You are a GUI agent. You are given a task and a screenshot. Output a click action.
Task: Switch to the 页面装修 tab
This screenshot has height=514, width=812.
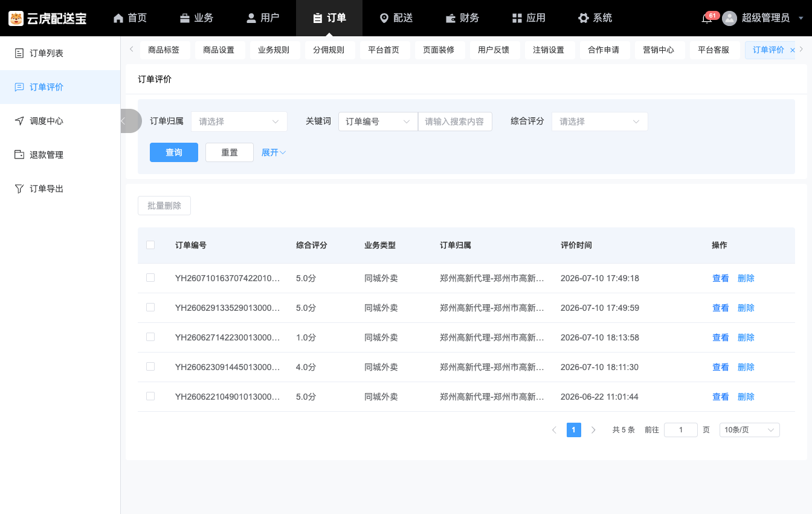click(x=439, y=50)
